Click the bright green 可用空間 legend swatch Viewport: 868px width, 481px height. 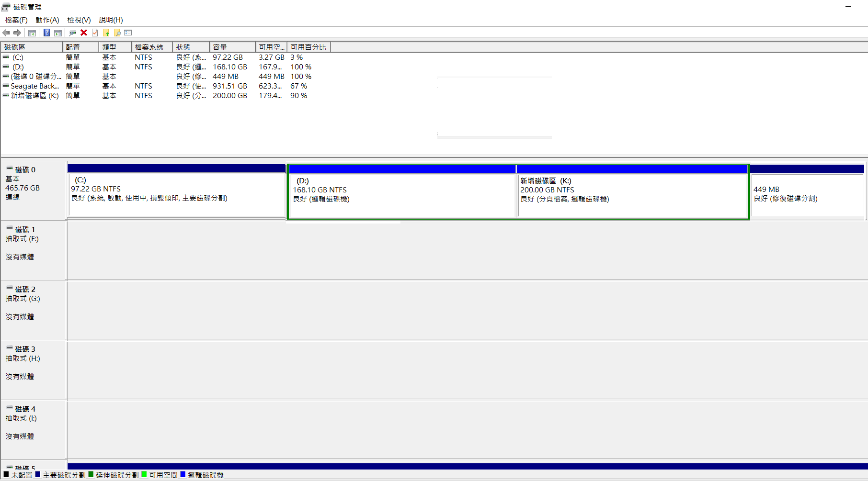coord(144,474)
